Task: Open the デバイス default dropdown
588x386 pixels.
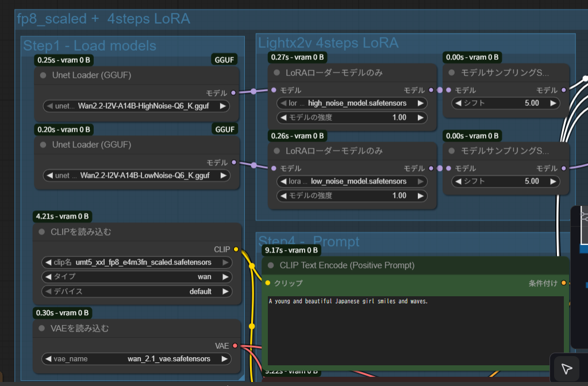Action: [137, 292]
